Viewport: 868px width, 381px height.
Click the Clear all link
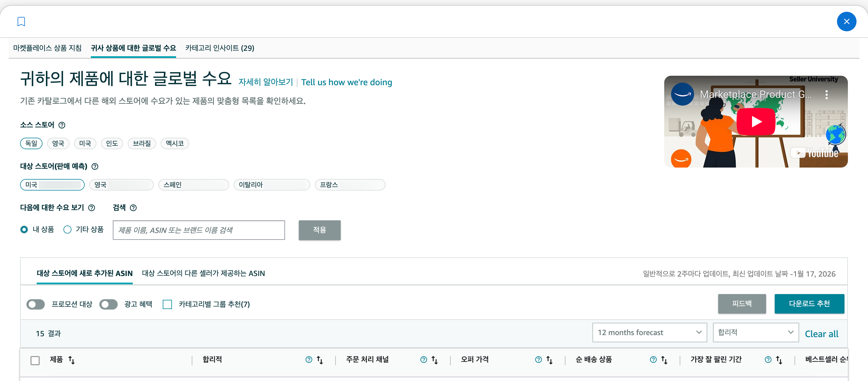[x=821, y=334]
